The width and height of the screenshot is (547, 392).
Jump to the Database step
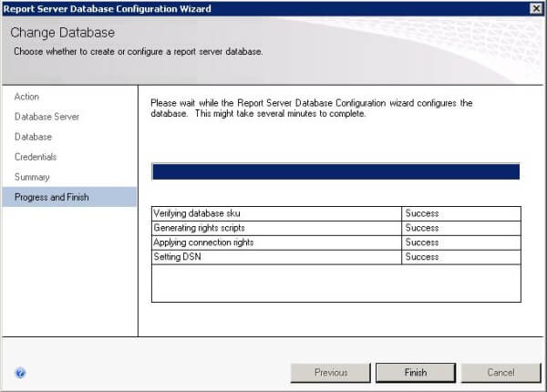click(x=33, y=137)
